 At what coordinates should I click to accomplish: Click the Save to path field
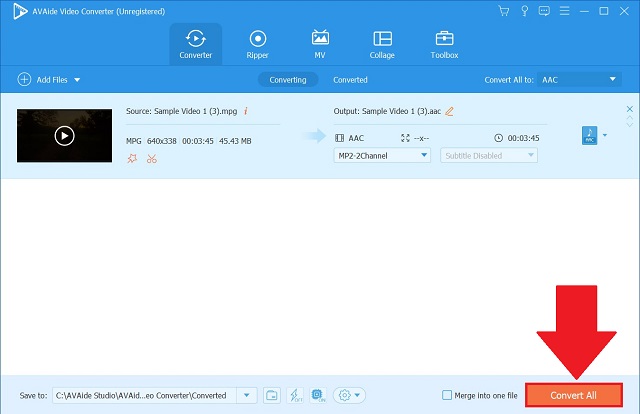click(144, 395)
